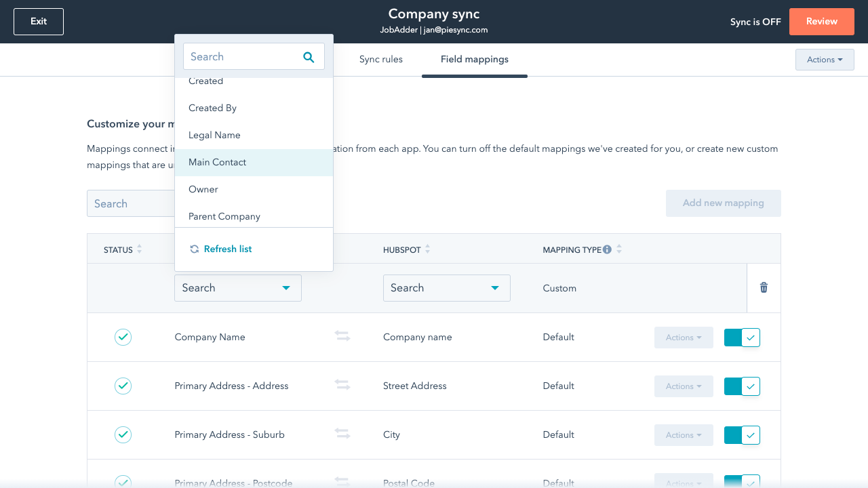
Task: Click the trash icon to delete custom mapping
Action: [x=764, y=288]
